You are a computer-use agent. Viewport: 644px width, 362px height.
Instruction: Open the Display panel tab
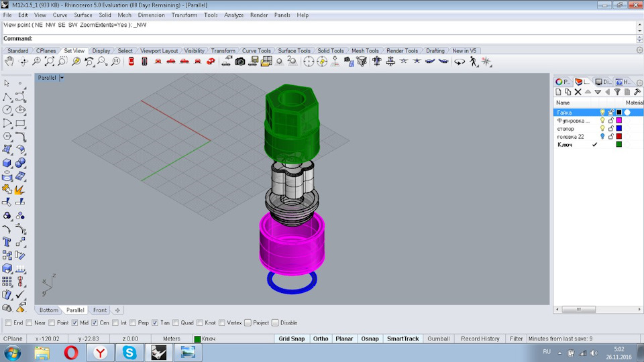603,82
